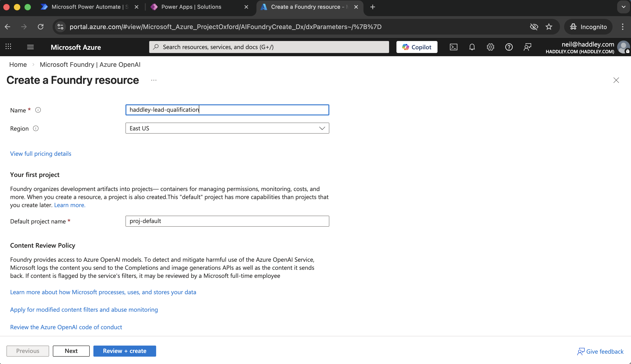Open the portal settings gear
Image resolution: width=631 pixels, height=364 pixels.
[x=490, y=47]
